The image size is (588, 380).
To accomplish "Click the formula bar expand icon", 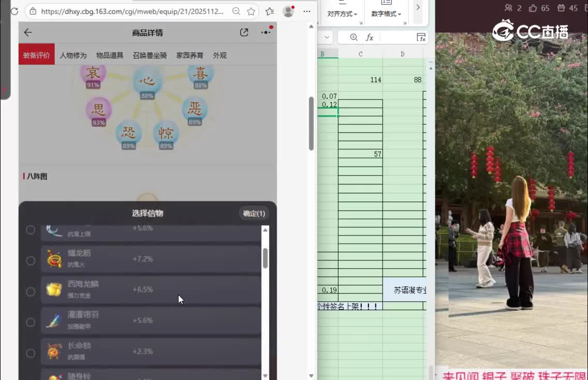I will (x=421, y=37).
